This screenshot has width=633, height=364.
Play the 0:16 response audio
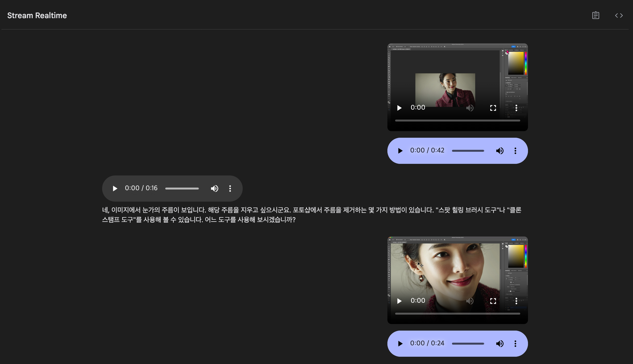pos(115,188)
